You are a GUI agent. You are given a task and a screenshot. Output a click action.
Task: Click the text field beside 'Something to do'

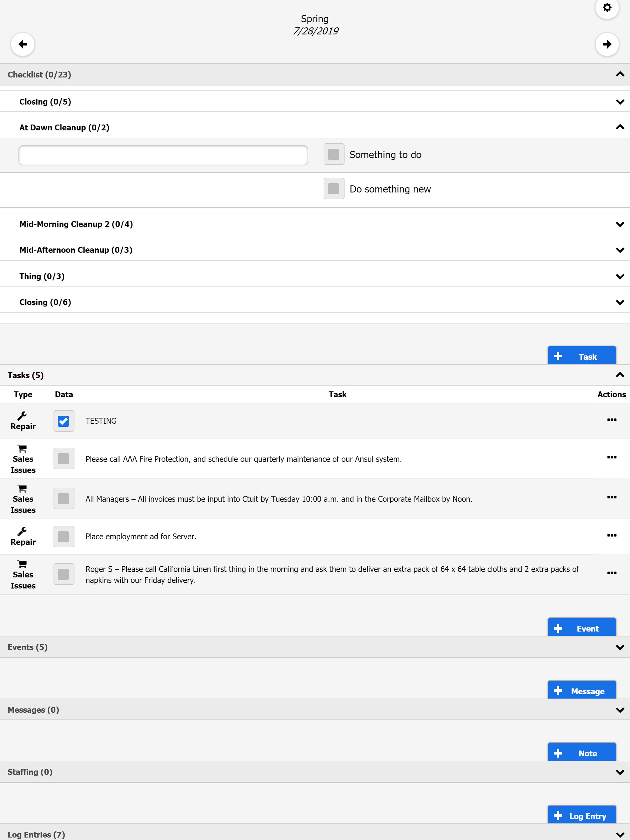(163, 155)
